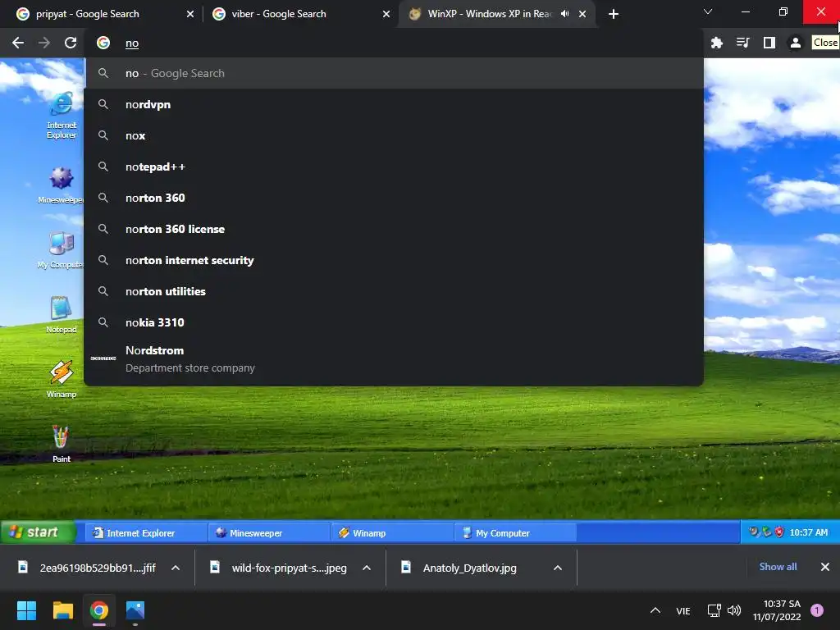The width and height of the screenshot is (840, 630).
Task: Go back using the browser back arrow
Action: click(18, 43)
